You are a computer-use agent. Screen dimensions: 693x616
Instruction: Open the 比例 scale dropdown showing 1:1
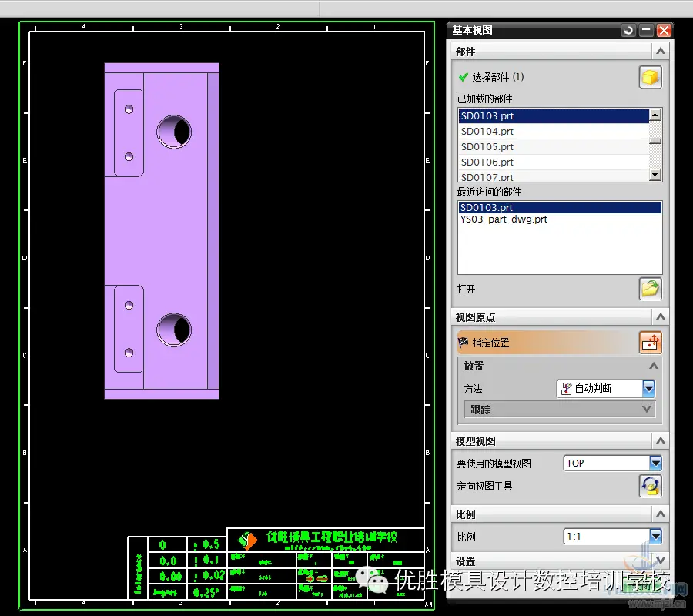tap(655, 537)
